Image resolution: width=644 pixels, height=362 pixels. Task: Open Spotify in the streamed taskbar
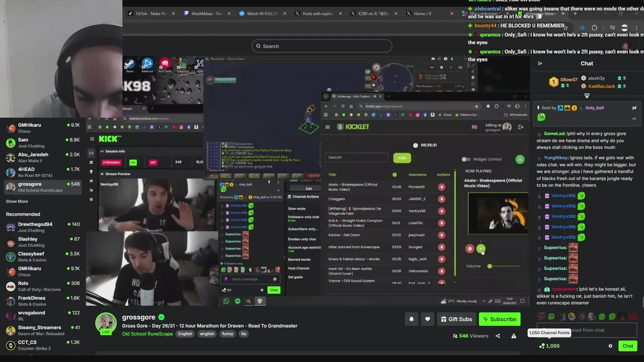tap(237, 301)
